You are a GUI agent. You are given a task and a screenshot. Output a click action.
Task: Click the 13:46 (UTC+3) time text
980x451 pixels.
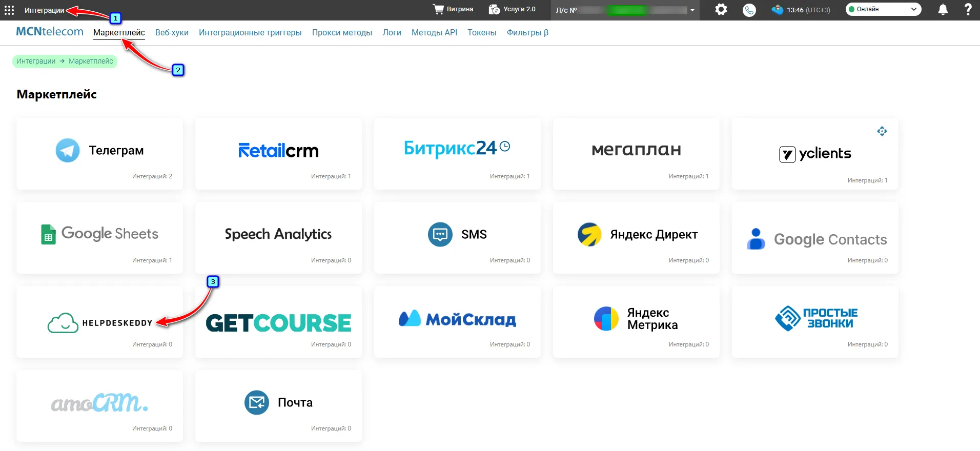[x=808, y=10]
